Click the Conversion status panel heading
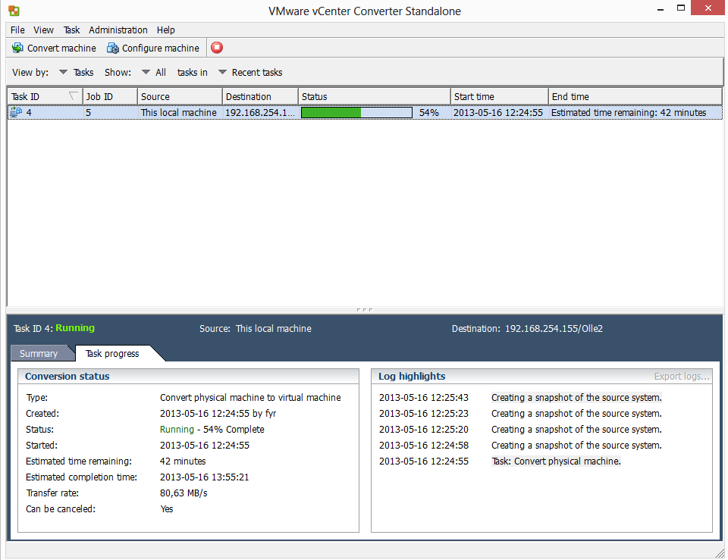Screen dimensions: 728x560 [x=67, y=377]
